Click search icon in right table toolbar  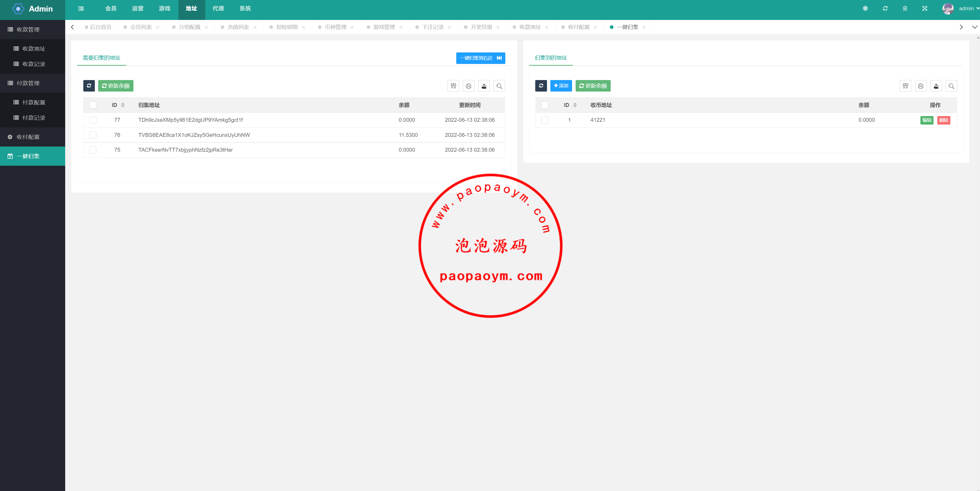(x=951, y=86)
